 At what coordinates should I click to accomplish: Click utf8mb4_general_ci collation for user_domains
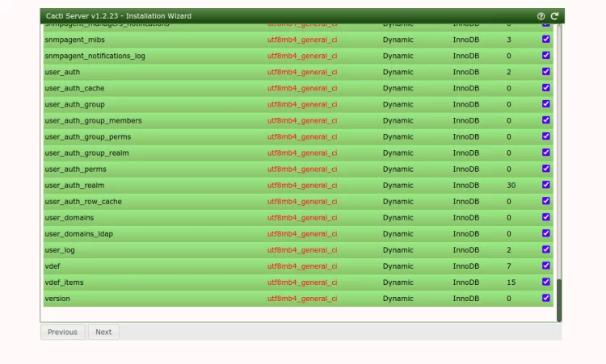[302, 217]
